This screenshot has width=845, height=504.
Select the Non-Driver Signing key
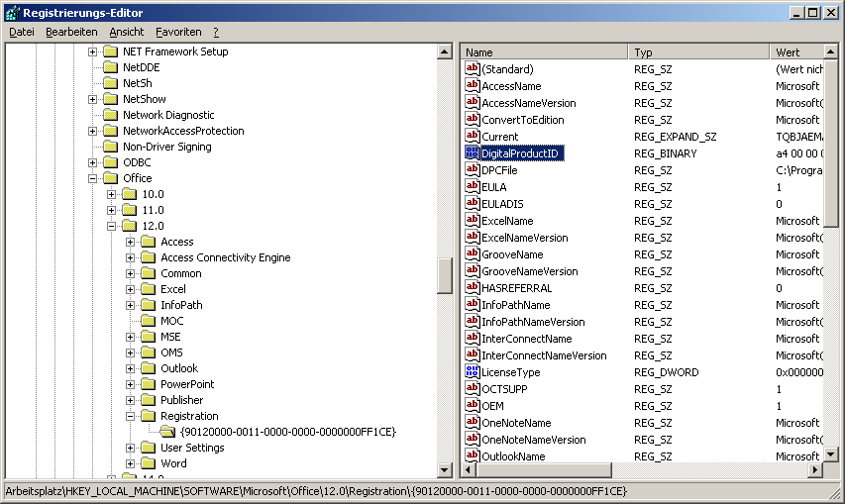pos(167,147)
